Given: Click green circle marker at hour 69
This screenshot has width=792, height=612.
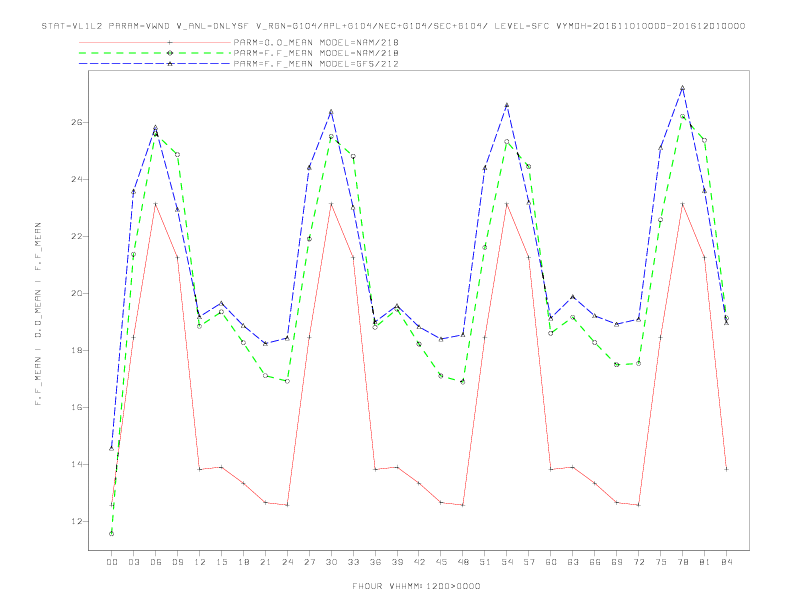Looking at the screenshot, I should coord(617,365).
